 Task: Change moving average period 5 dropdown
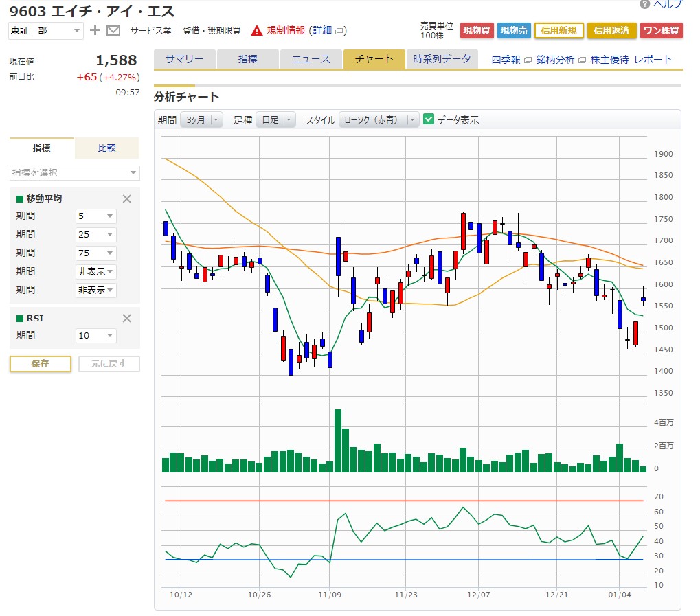click(x=96, y=216)
